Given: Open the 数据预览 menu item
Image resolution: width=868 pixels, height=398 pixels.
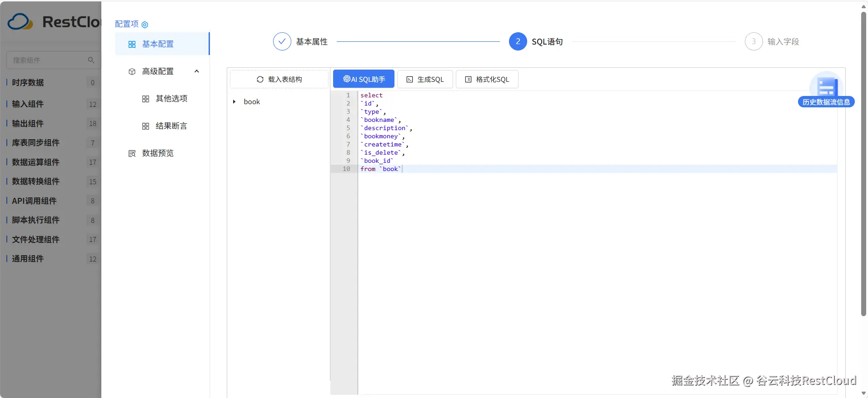Looking at the screenshot, I should (x=162, y=153).
